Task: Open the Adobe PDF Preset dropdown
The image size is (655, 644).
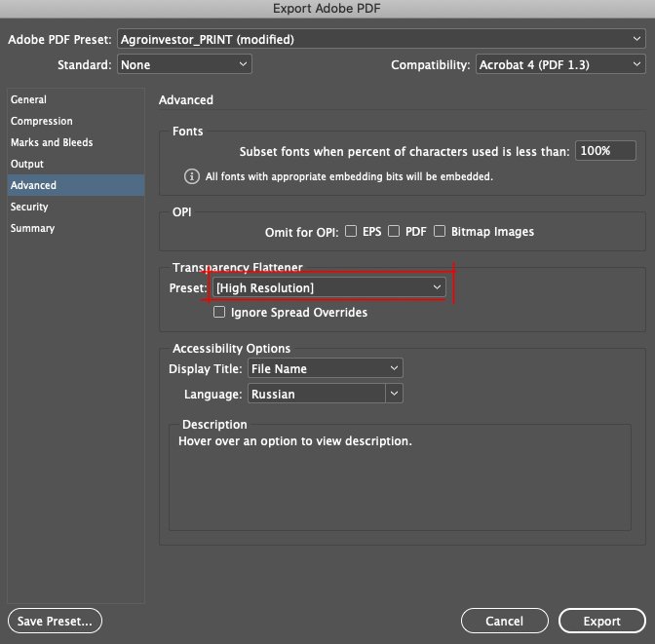Action: 380,40
